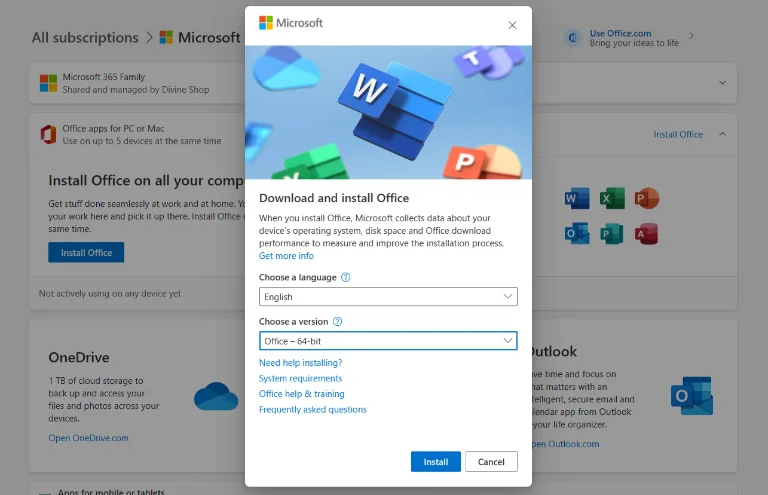Viewport: 768px width, 495px height.
Task: Open the Get more info link
Action: 287,256
